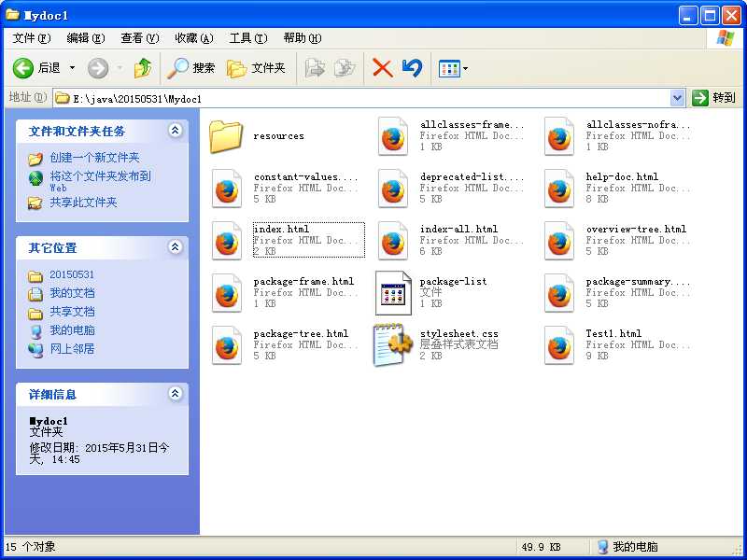Select the stylesheet.css file icon
The height and width of the screenshot is (560, 747).
point(393,344)
